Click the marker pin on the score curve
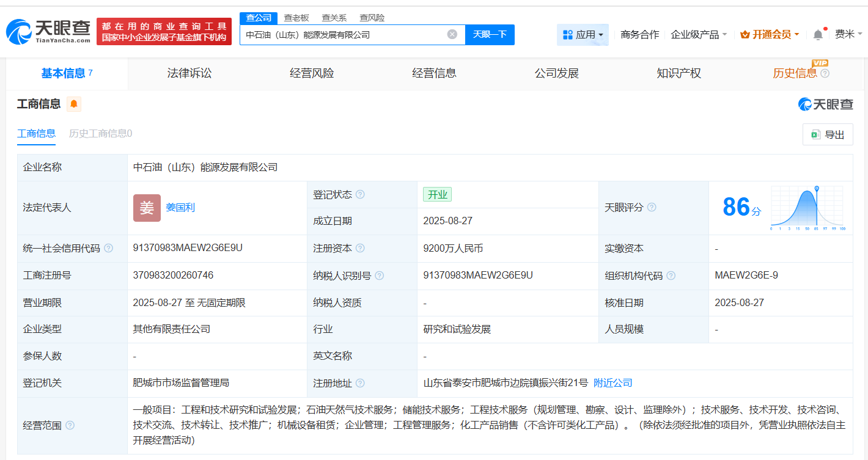 (x=815, y=189)
